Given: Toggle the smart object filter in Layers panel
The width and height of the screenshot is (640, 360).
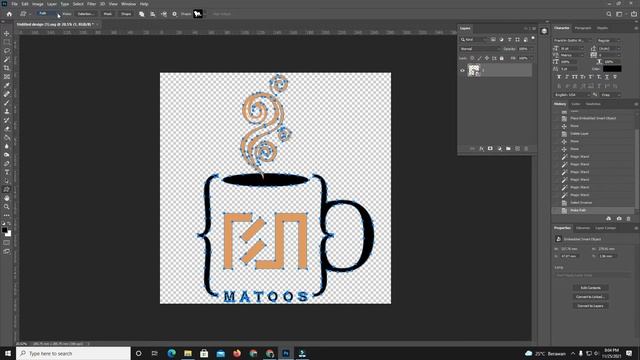Looking at the screenshot, I should (x=526, y=40).
